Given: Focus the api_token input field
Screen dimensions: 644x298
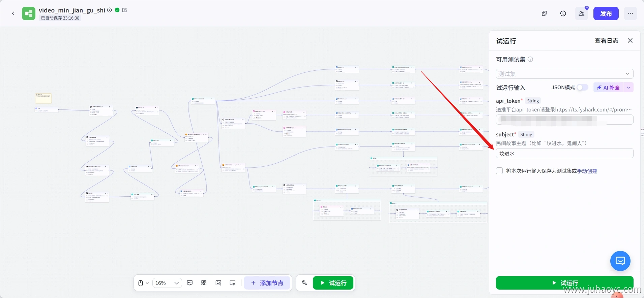Looking at the screenshot, I should pyautogui.click(x=565, y=119).
